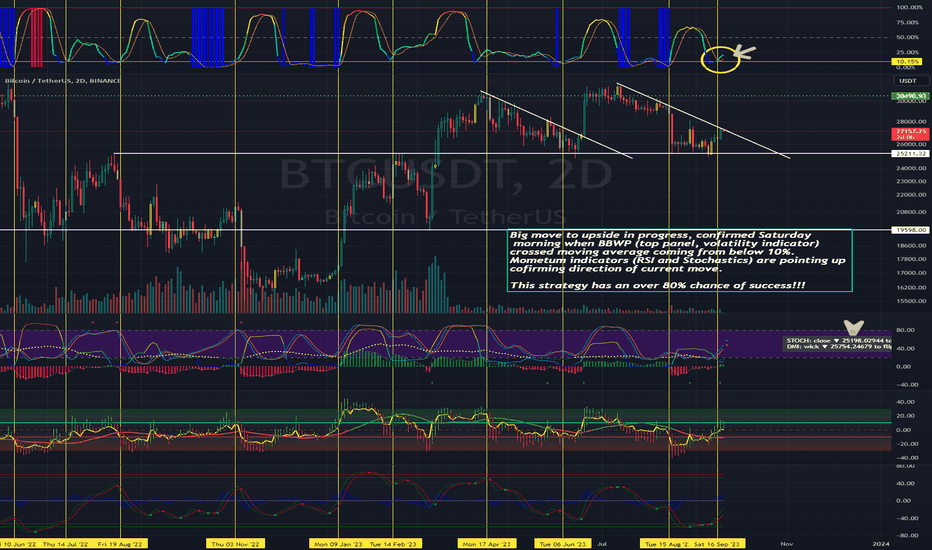Select the Bitcoin / TetherUS chart title
This screenshot has height=550, width=932.
point(62,81)
